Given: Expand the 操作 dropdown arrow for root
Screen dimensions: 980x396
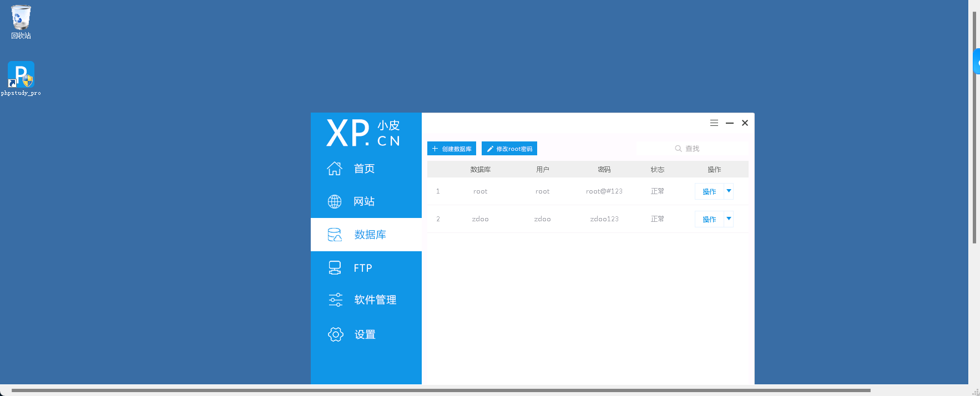Looking at the screenshot, I should tap(729, 191).
